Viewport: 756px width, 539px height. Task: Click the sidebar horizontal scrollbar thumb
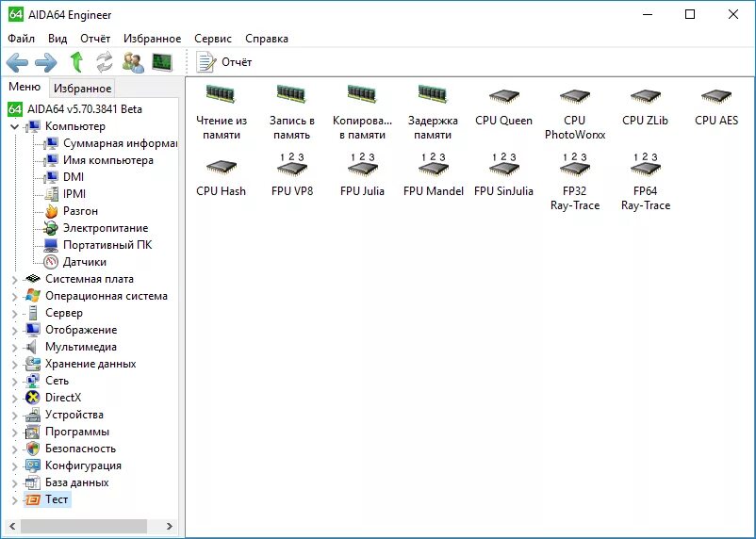click(x=83, y=526)
